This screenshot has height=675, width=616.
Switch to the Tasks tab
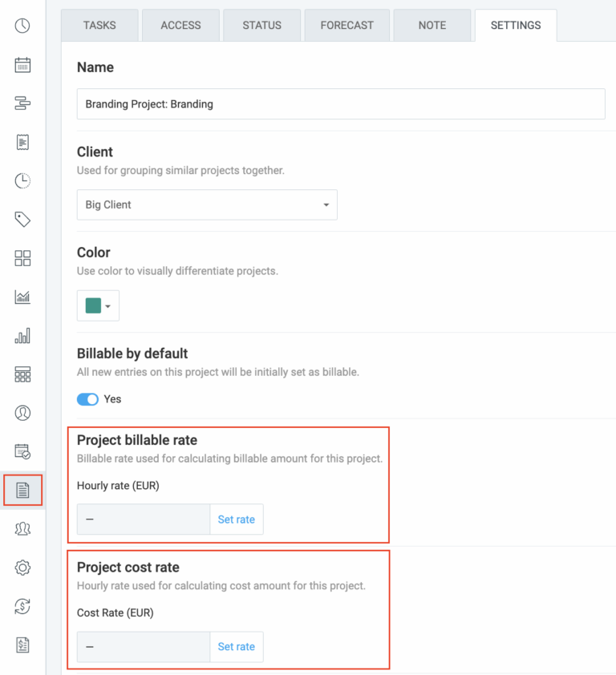99,26
